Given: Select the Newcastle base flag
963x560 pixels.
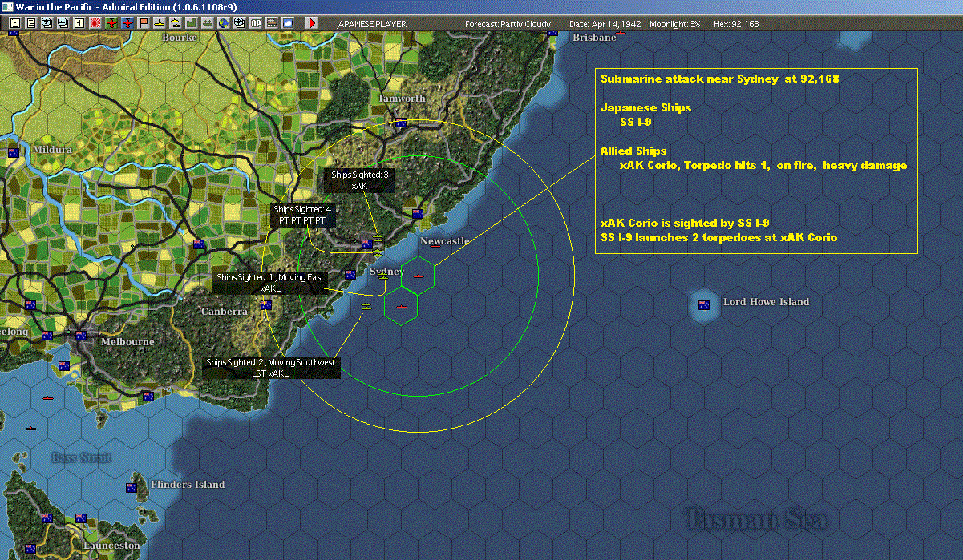Looking at the screenshot, I should 417,213.
